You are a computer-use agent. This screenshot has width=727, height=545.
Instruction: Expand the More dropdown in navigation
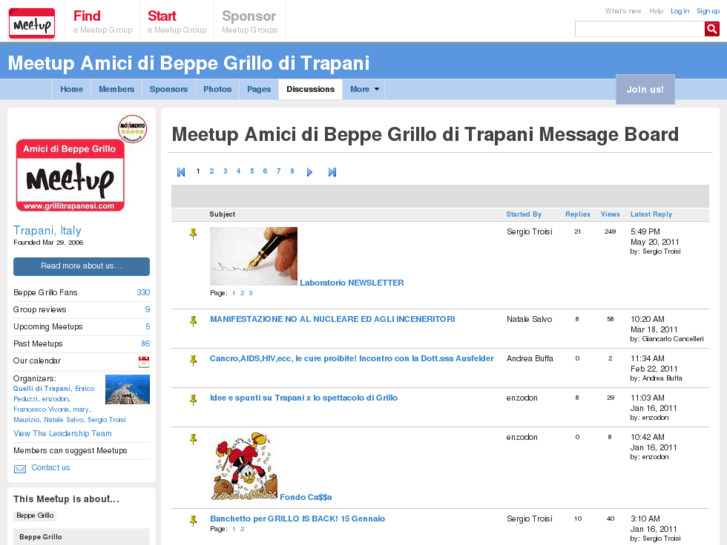pyautogui.click(x=364, y=89)
